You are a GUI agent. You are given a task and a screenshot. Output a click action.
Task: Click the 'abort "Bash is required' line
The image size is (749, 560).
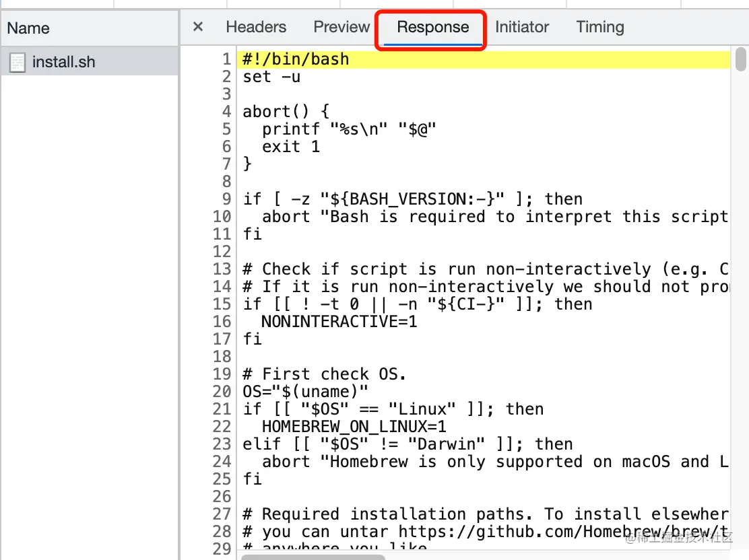pyautogui.click(x=495, y=217)
